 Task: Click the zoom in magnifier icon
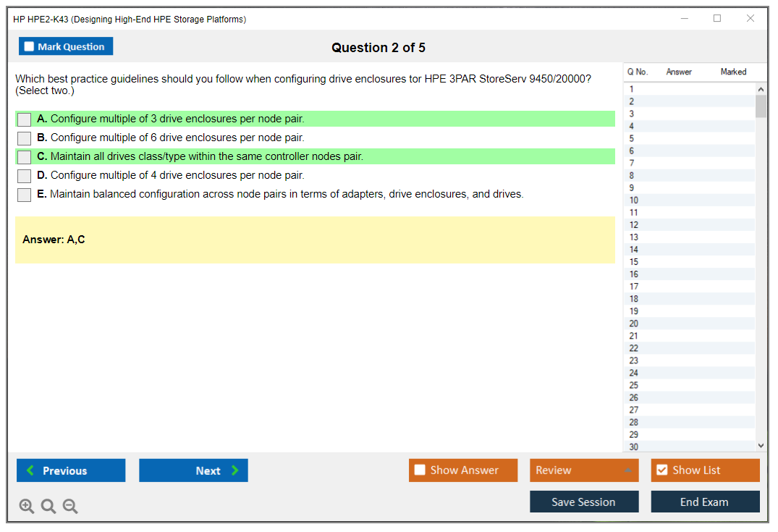[27, 506]
